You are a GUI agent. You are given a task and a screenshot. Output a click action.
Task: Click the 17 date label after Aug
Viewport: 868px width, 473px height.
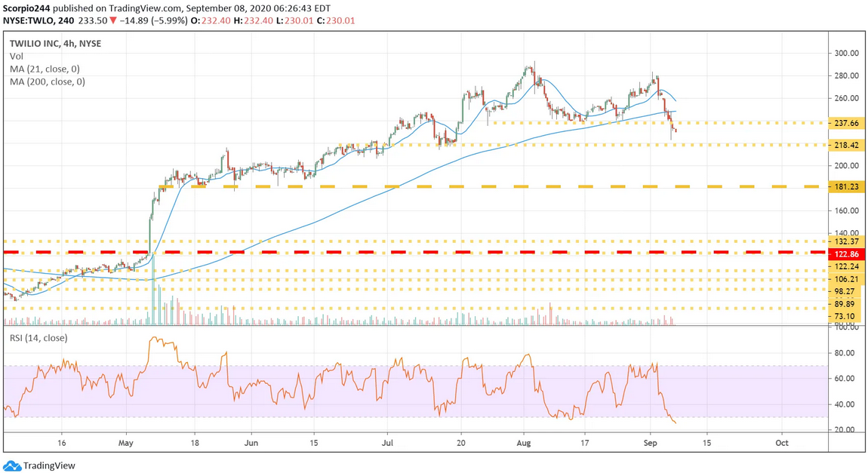pos(584,443)
